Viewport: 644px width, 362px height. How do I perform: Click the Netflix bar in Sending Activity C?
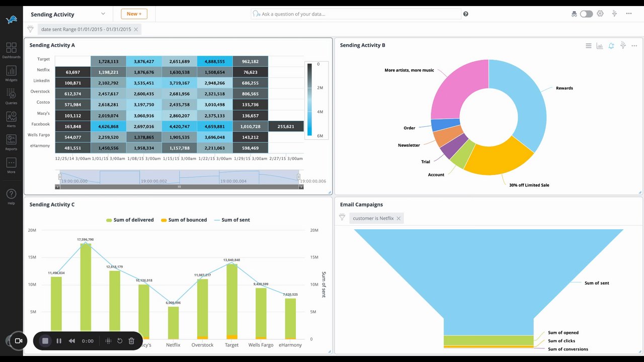[x=173, y=323]
